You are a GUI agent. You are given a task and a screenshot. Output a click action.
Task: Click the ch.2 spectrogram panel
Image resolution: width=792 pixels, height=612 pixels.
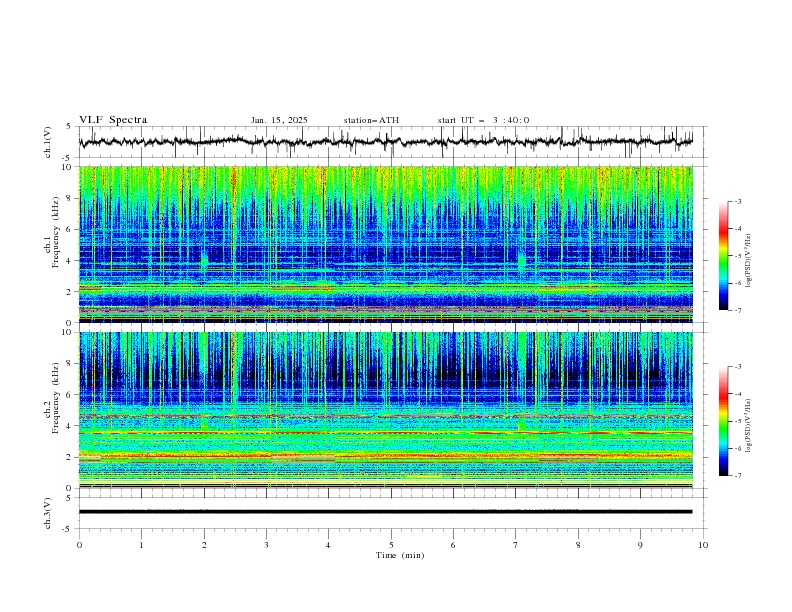(386, 410)
